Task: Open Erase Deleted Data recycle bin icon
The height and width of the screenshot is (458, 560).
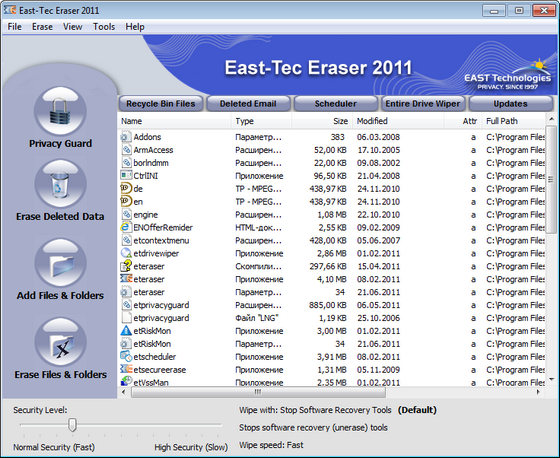Action: 60,184
